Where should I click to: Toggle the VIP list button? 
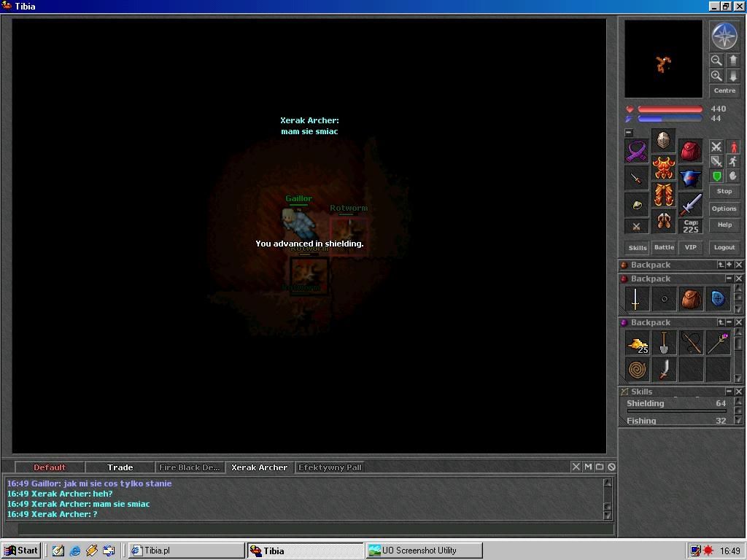690,248
